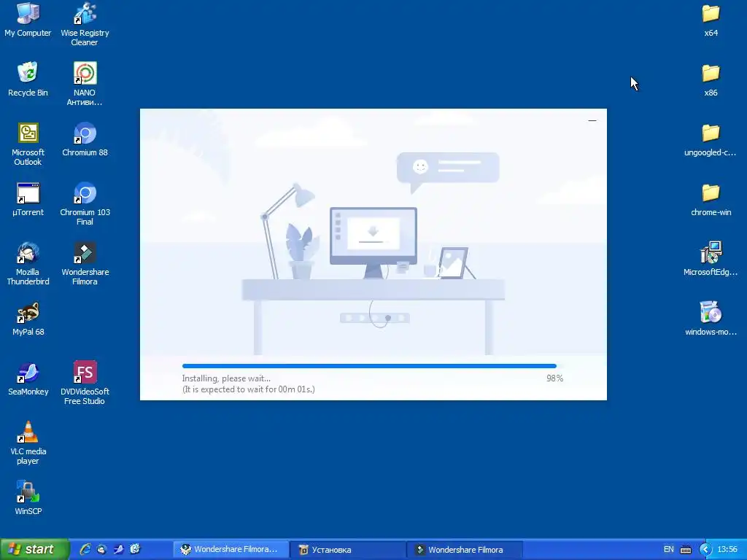The width and height of the screenshot is (747, 560).
Task: Select the µTorrent desktop icon
Action: pyautogui.click(x=28, y=198)
